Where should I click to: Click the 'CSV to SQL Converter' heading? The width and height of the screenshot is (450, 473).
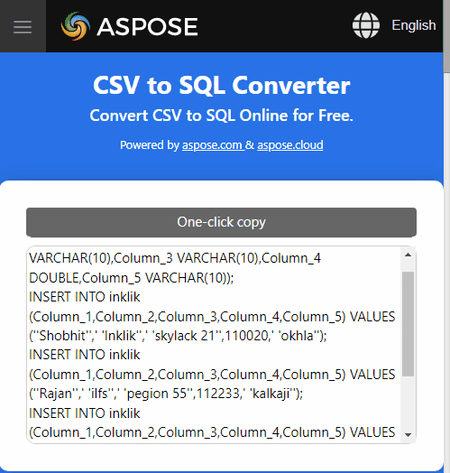coord(221,85)
